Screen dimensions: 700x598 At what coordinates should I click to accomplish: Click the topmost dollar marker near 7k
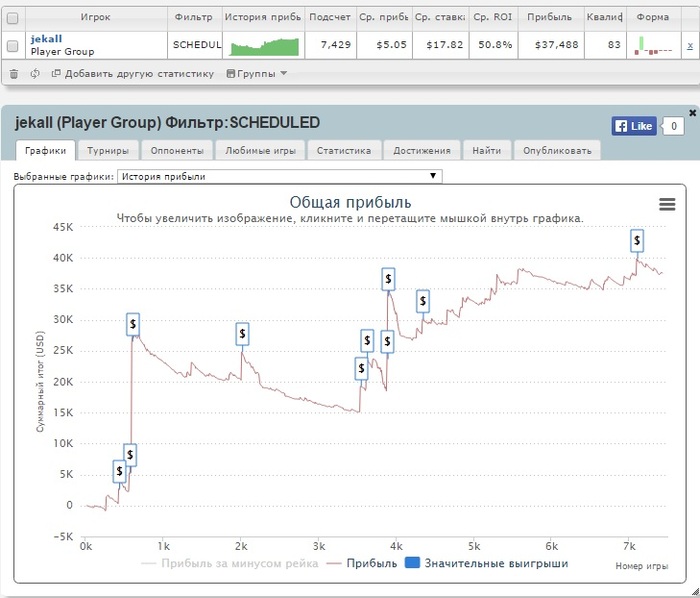tap(637, 241)
